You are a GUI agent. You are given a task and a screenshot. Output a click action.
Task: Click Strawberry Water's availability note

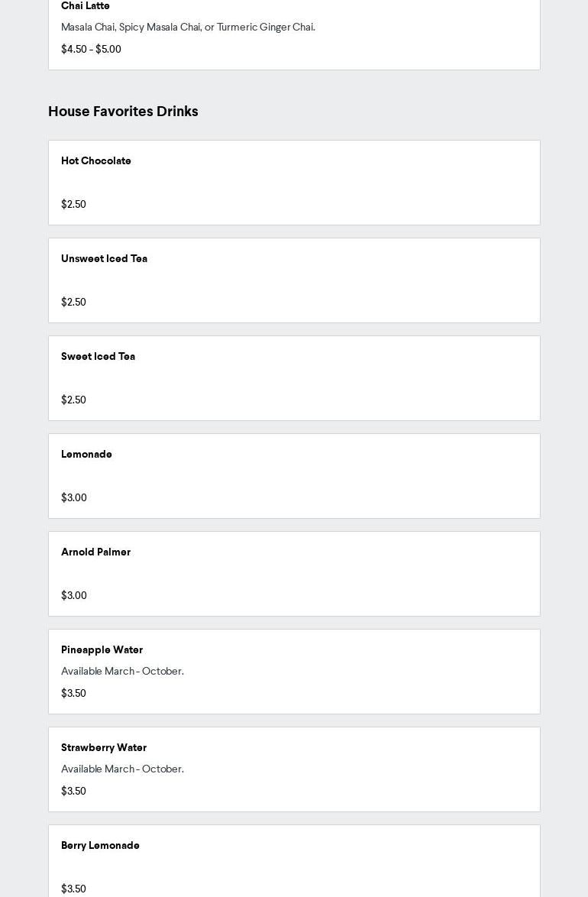point(122,769)
